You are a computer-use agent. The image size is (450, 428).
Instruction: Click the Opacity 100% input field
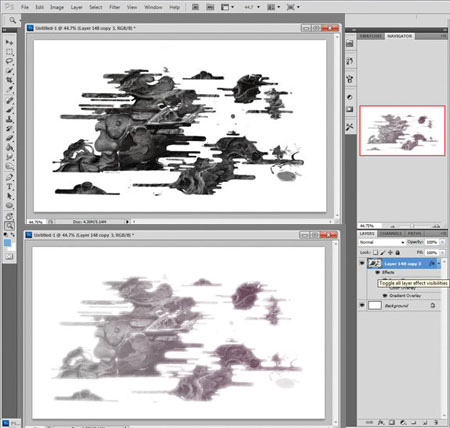click(432, 242)
